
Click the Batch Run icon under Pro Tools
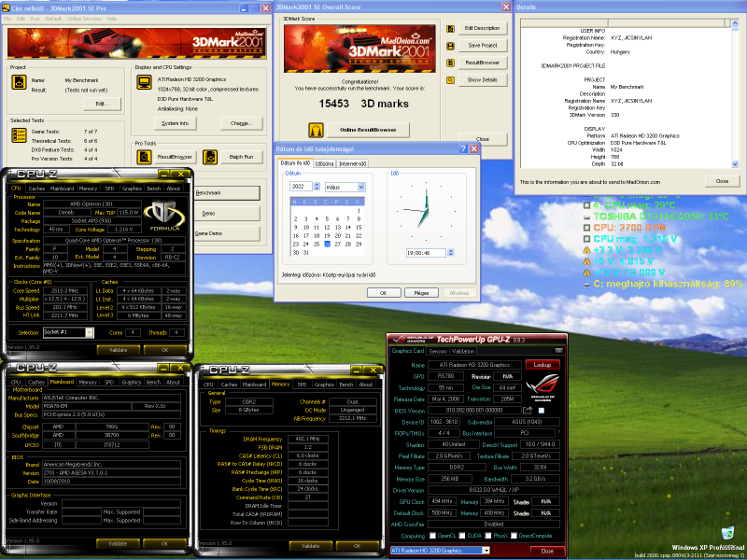point(210,157)
